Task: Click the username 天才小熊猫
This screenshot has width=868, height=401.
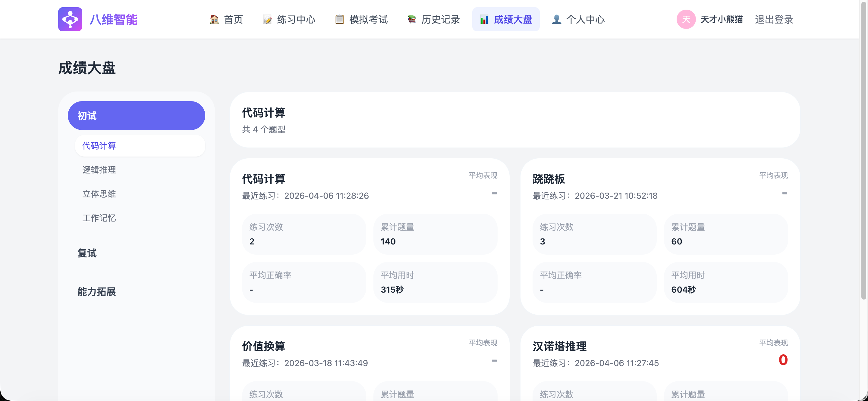Action: point(722,19)
